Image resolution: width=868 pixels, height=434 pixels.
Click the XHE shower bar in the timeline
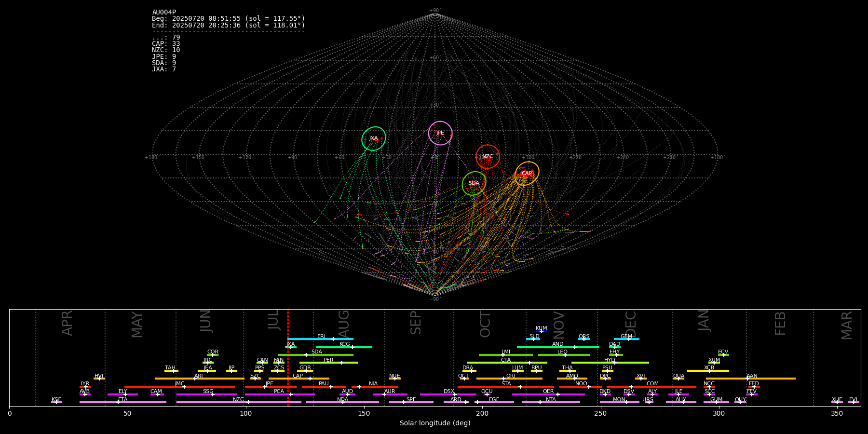(x=837, y=402)
